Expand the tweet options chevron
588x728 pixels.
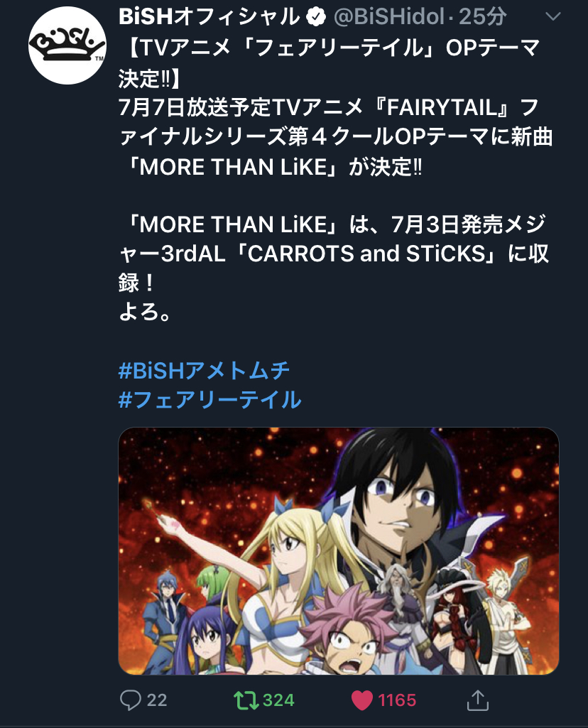552,17
